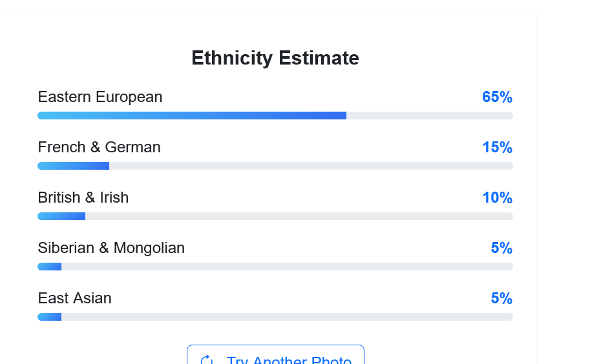The width and height of the screenshot is (590, 364).
Task: Click the unfilled part of Eastern European bar
Action: (430, 116)
